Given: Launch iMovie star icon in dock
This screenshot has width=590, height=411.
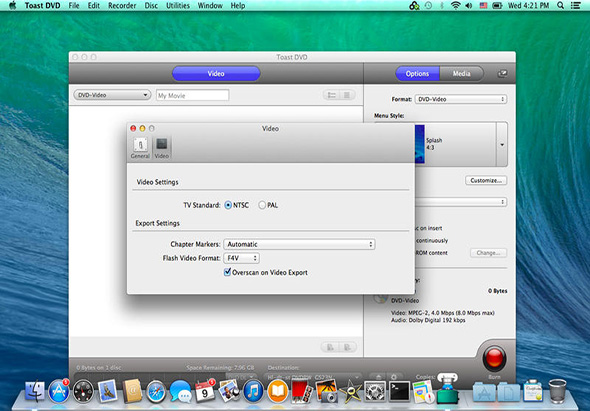Looking at the screenshot, I should (350, 391).
